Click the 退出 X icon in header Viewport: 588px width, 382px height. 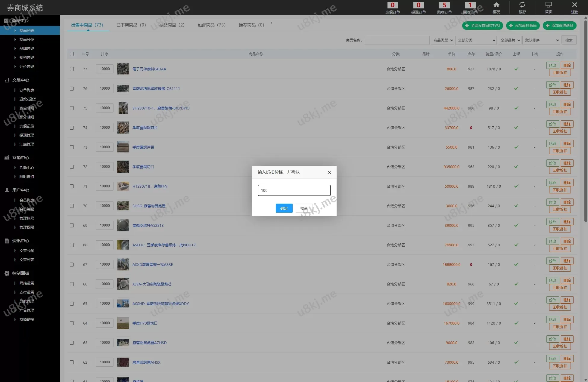[574, 5]
